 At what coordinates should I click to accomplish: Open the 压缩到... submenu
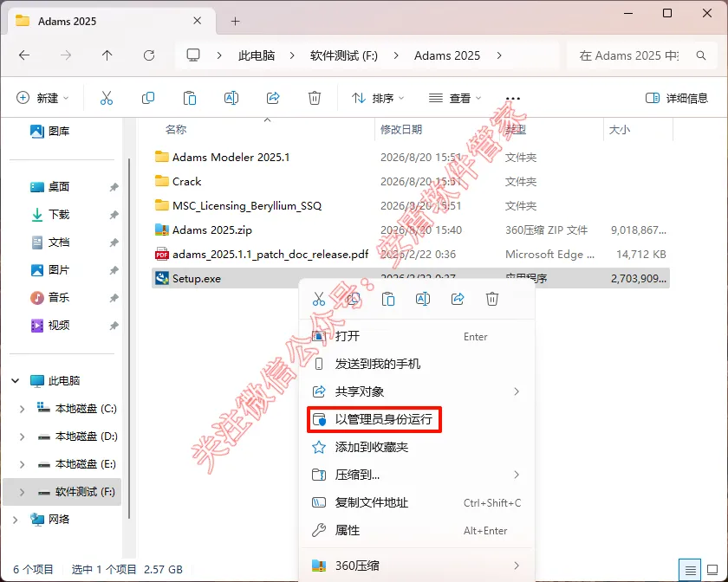click(x=416, y=475)
